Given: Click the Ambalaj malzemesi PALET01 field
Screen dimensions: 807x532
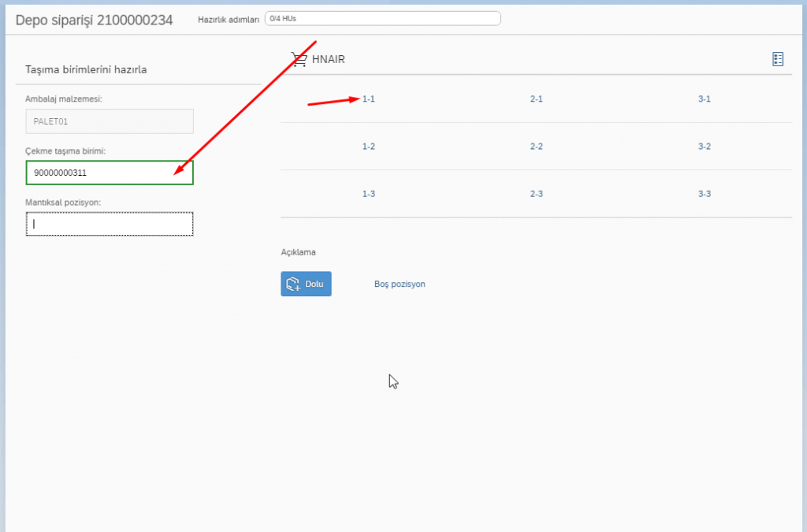Looking at the screenshot, I should click(110, 121).
